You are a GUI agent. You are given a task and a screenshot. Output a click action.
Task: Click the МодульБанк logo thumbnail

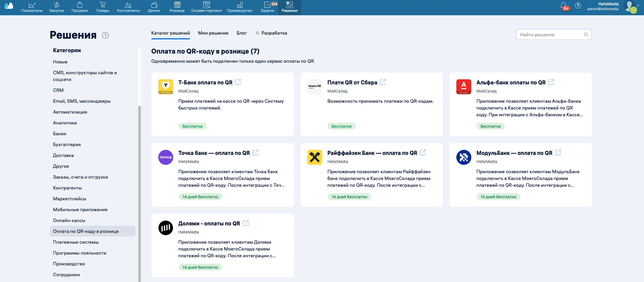click(464, 157)
